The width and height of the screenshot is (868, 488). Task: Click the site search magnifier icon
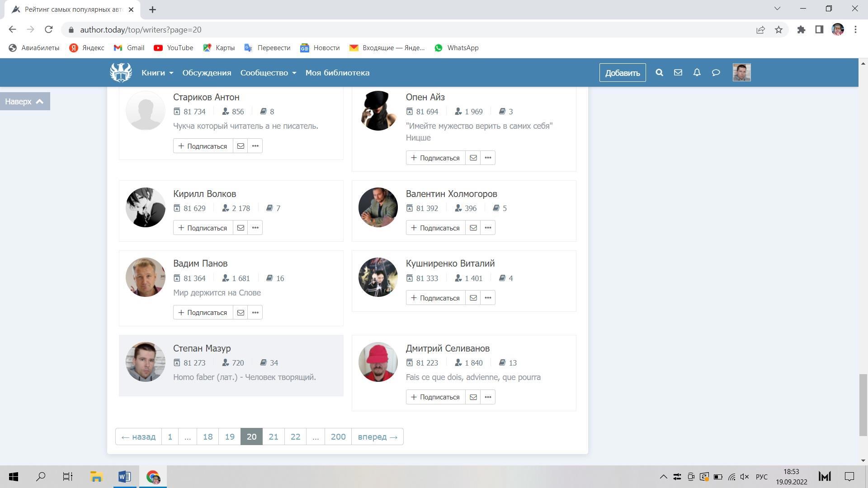click(659, 72)
